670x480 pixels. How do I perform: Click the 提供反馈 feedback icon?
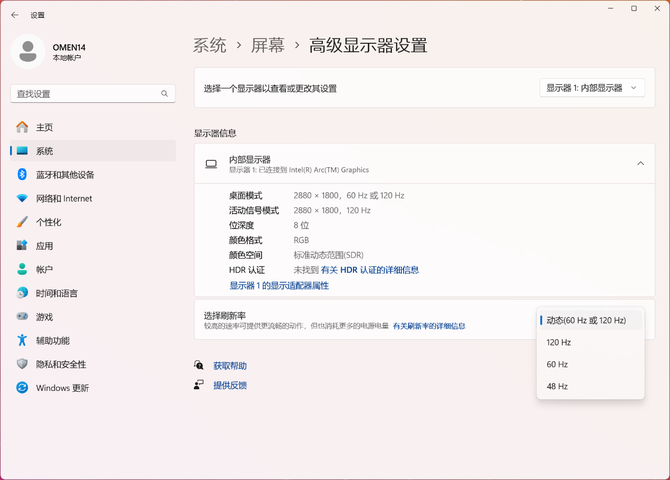tap(199, 385)
